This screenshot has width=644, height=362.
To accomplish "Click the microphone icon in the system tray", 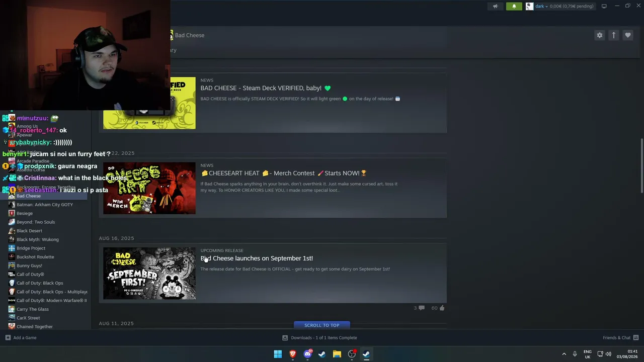I will pos(575,354).
